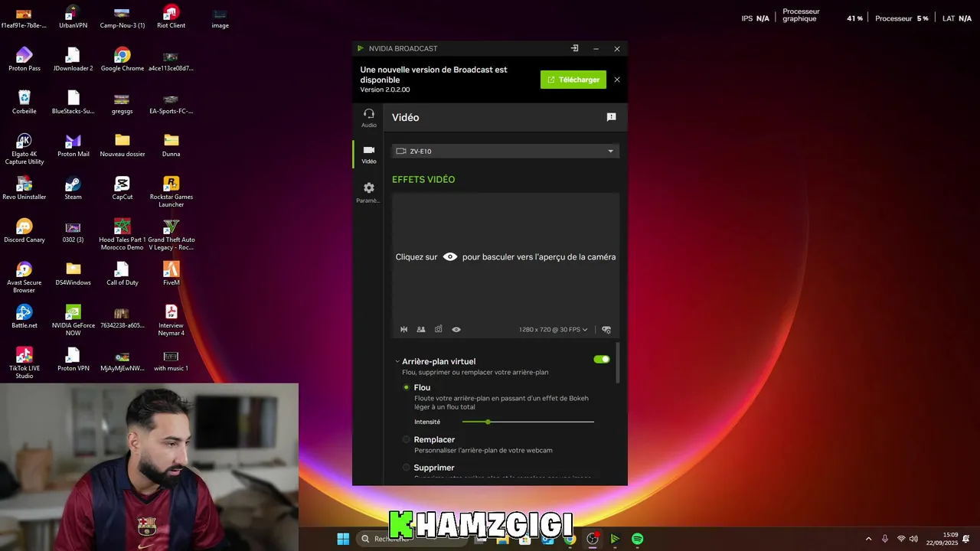Select the Remplacer radio option

click(407, 439)
